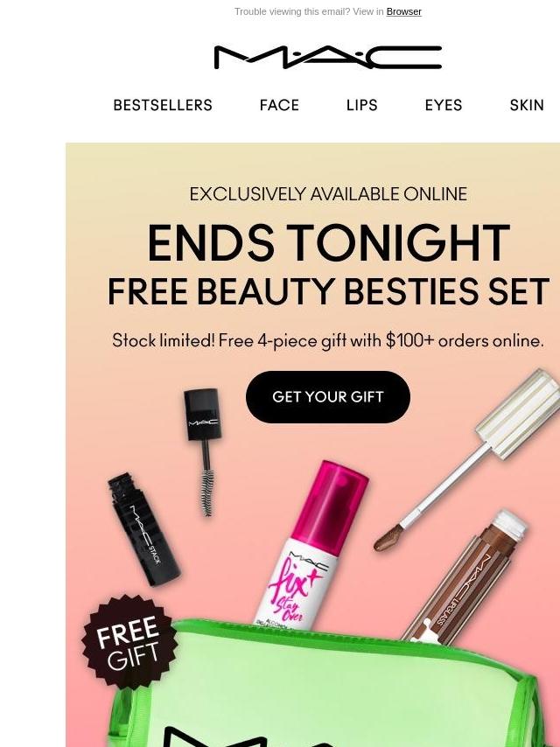Image resolution: width=560 pixels, height=747 pixels.
Task: Click the green makeup bag image
Action: 324,684
